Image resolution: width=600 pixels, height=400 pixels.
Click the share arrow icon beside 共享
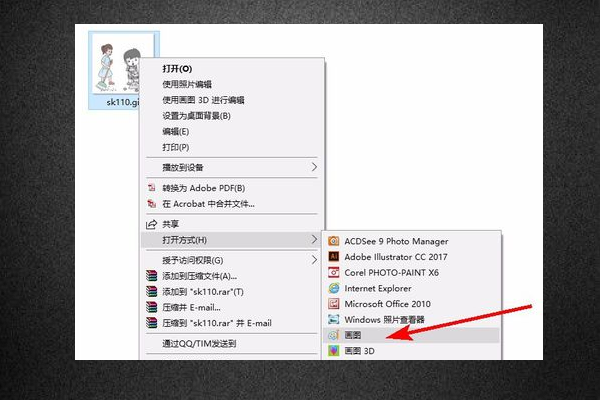pos(152,224)
